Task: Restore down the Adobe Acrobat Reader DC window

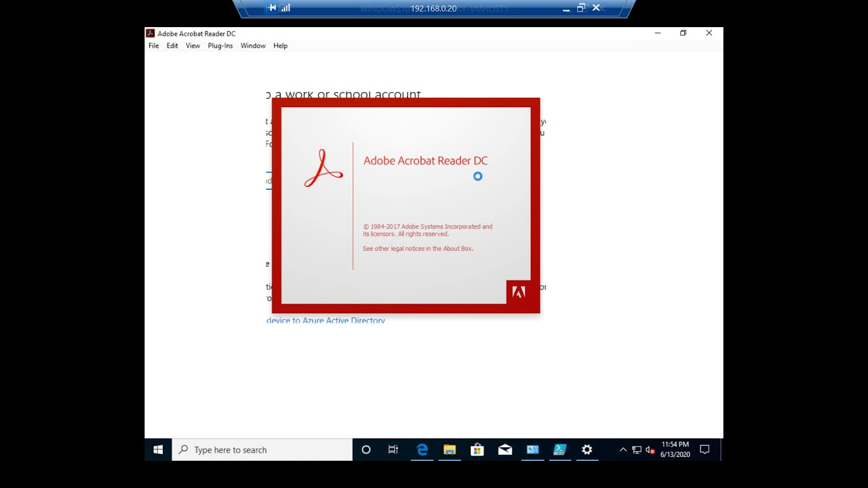Action: pyautogui.click(x=683, y=33)
